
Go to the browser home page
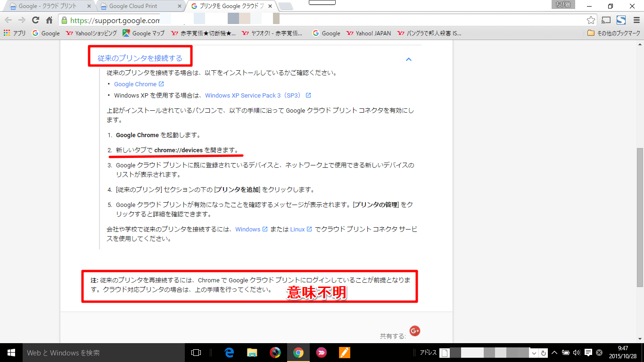[x=49, y=20]
